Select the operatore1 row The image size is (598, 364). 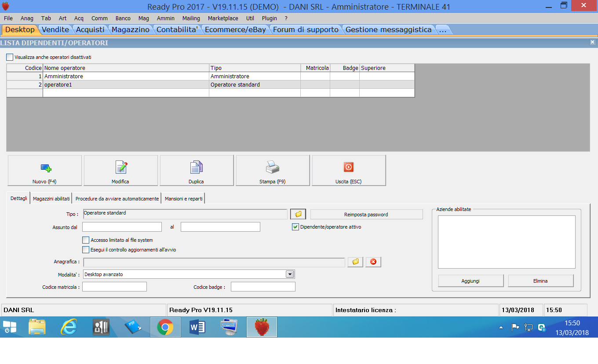211,85
